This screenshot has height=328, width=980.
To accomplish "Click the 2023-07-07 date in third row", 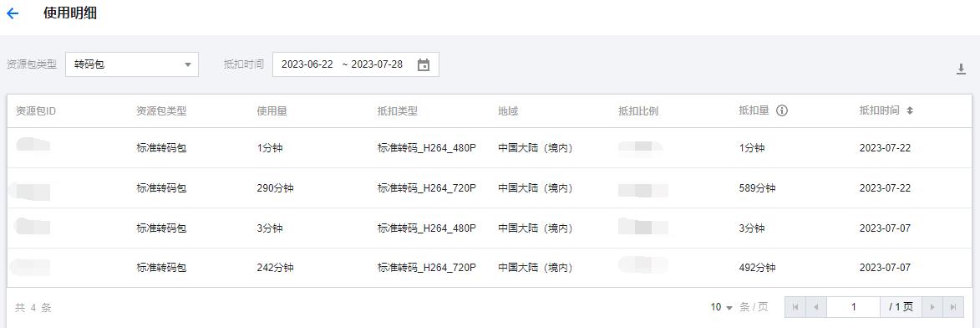I will click(x=885, y=228).
